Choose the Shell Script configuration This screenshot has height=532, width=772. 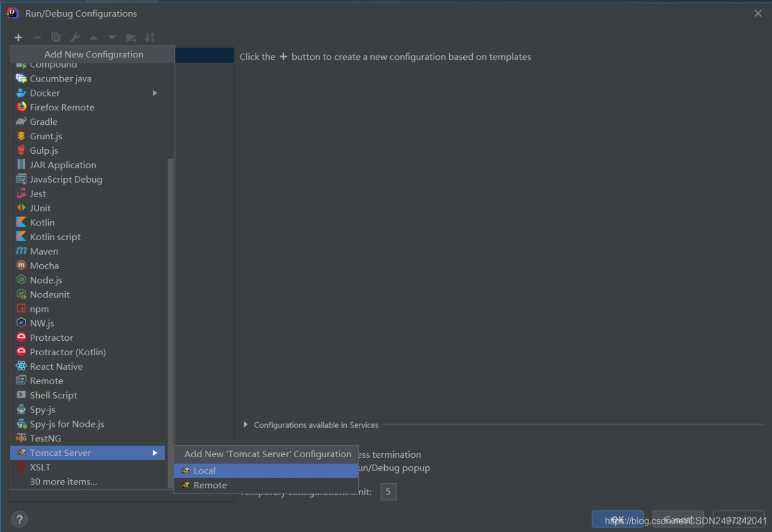point(87,396)
